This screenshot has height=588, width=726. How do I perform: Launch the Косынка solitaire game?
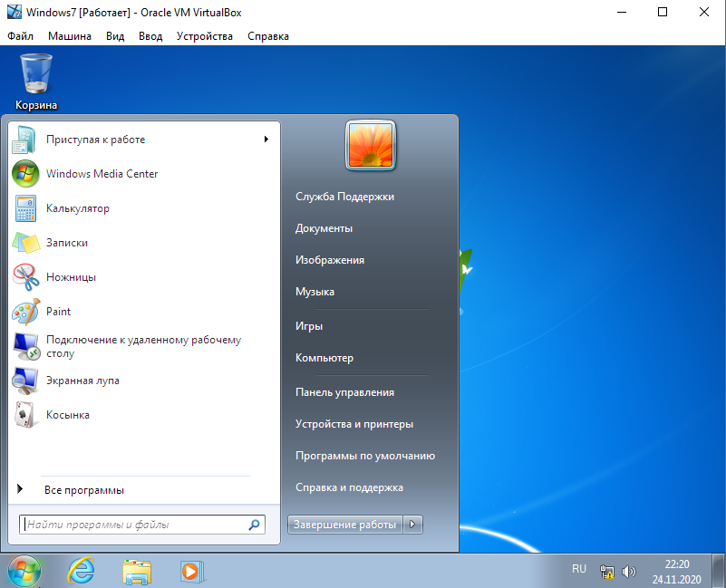(68, 415)
